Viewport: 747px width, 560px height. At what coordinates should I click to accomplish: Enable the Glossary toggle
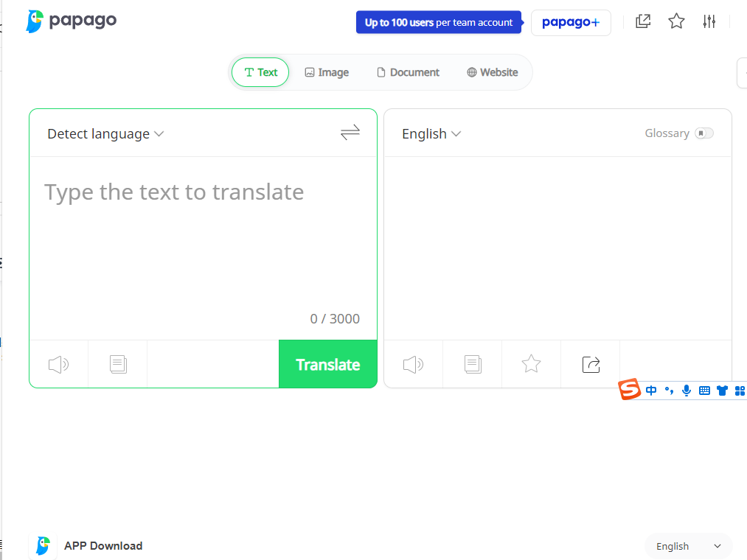click(704, 133)
